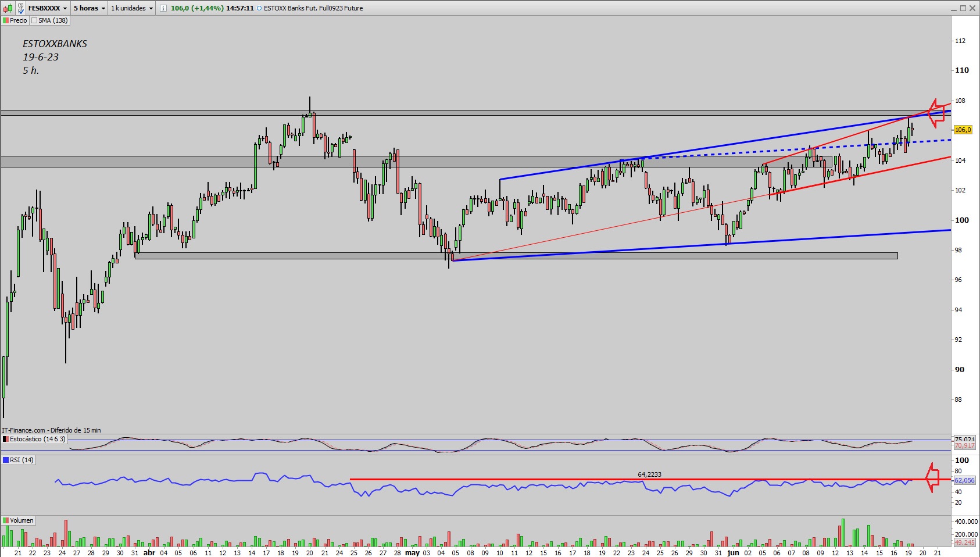Change the 5 horas timeframe dropdown

(90, 8)
